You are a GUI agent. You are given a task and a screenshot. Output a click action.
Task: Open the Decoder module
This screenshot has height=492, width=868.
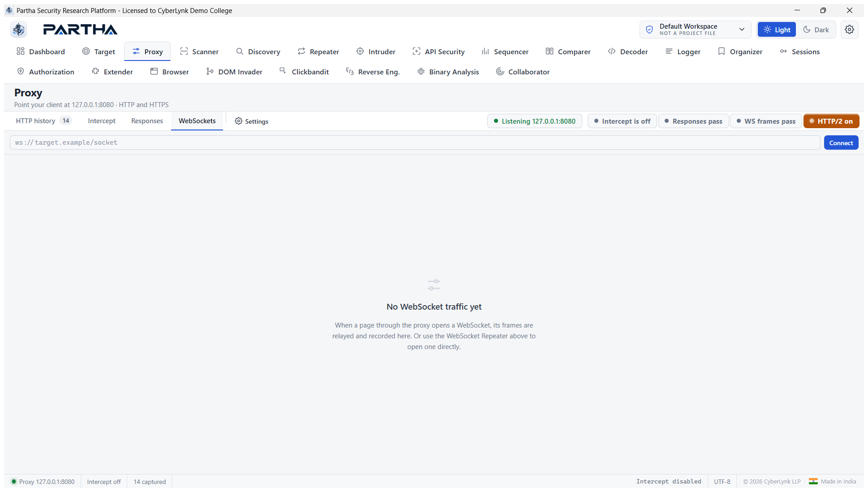click(x=628, y=52)
